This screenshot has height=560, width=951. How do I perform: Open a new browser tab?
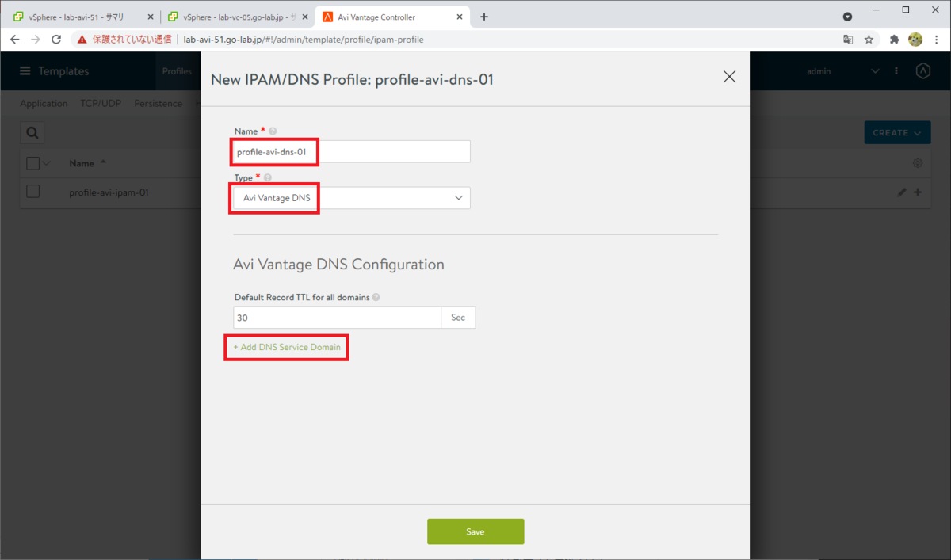[x=484, y=17]
